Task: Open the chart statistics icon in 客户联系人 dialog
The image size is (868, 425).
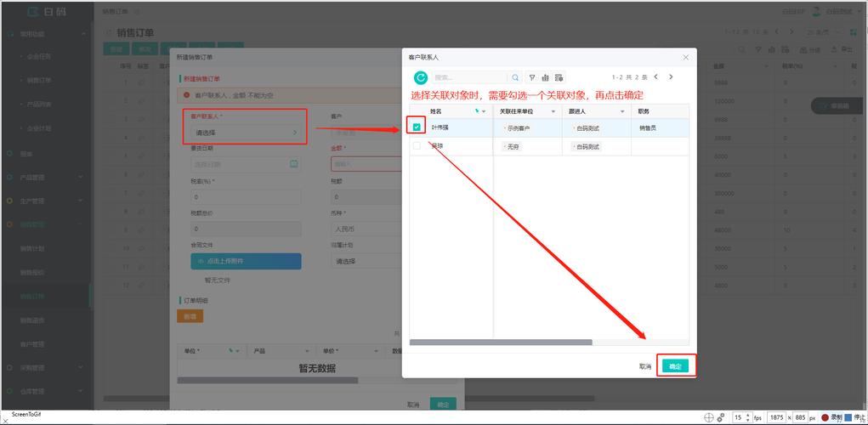Action: tap(545, 77)
